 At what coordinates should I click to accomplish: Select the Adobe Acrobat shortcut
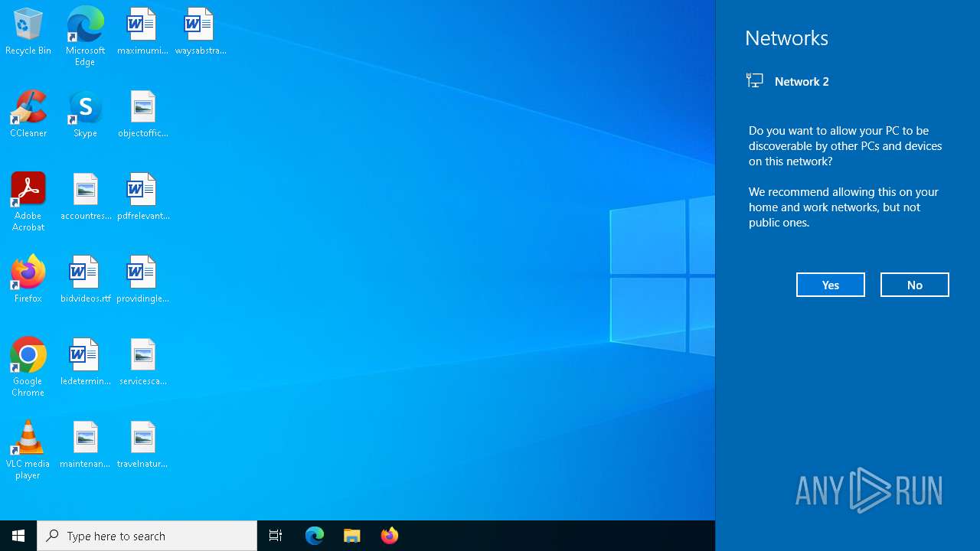[x=28, y=202]
